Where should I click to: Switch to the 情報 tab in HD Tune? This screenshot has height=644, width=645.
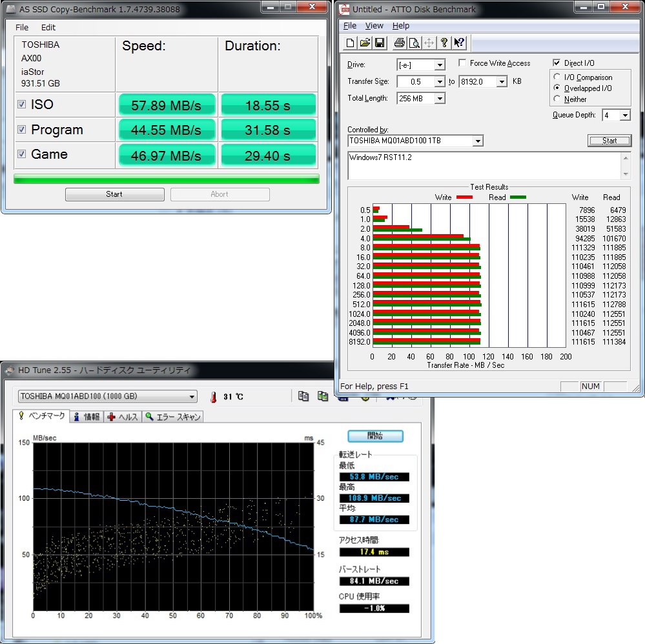tap(87, 417)
